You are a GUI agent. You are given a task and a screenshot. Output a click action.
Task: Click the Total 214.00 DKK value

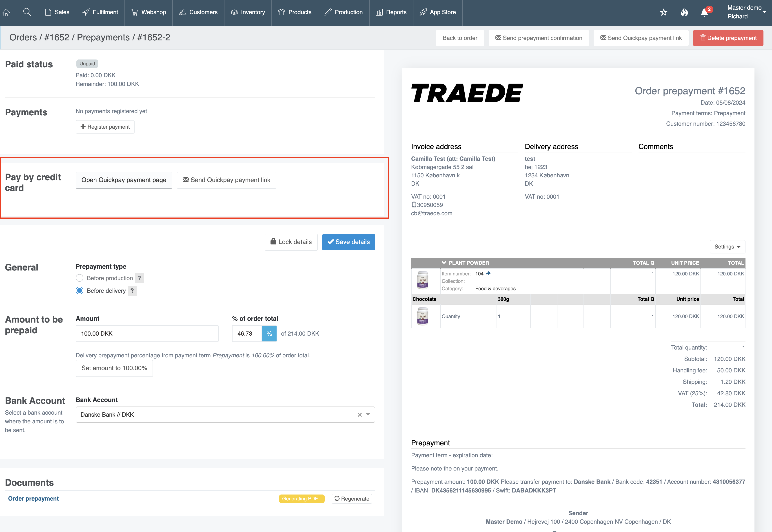(729, 405)
